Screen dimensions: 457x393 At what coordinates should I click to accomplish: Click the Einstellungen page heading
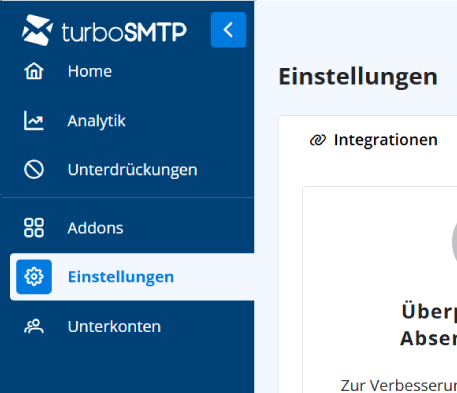click(358, 77)
